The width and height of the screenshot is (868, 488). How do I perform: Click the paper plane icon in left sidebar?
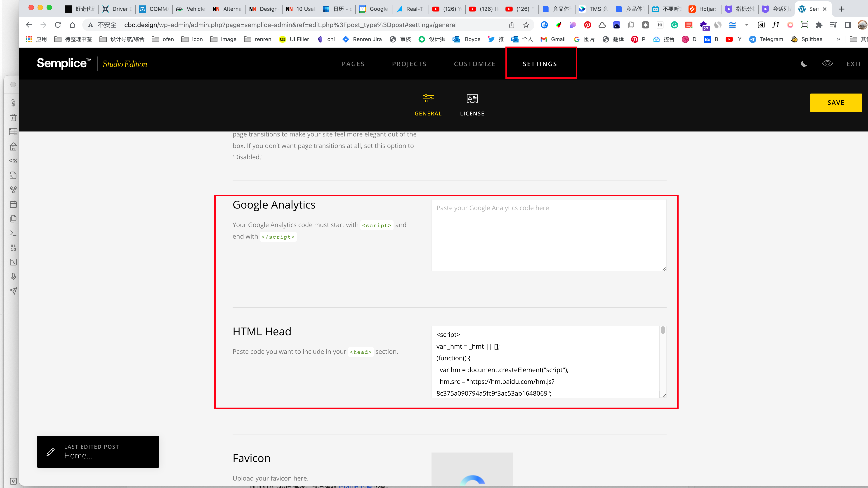tap(13, 291)
